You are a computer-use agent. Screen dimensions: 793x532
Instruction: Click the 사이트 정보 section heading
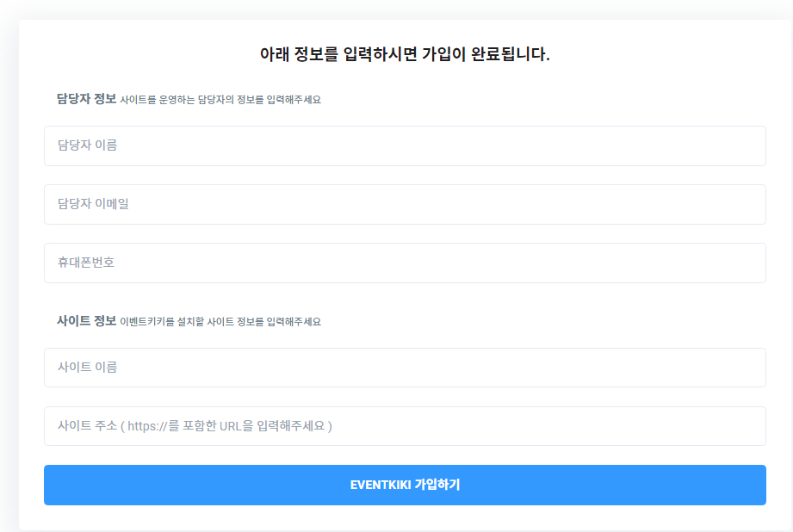pos(86,320)
